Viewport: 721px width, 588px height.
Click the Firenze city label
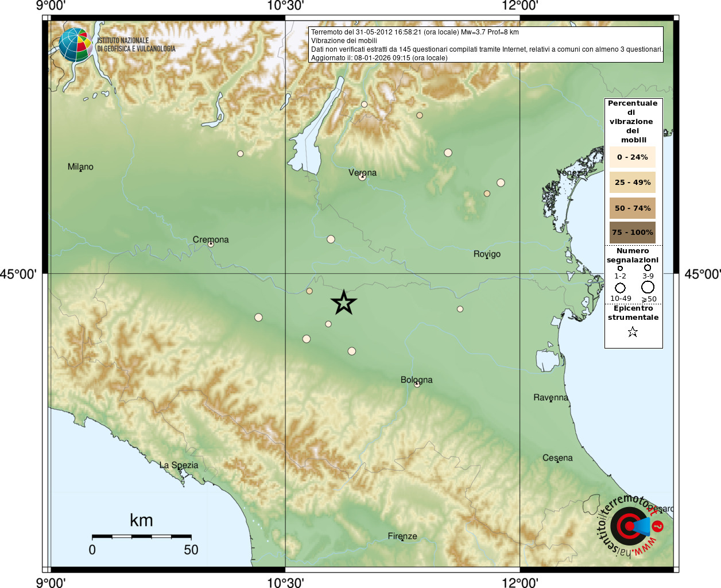tap(402, 536)
